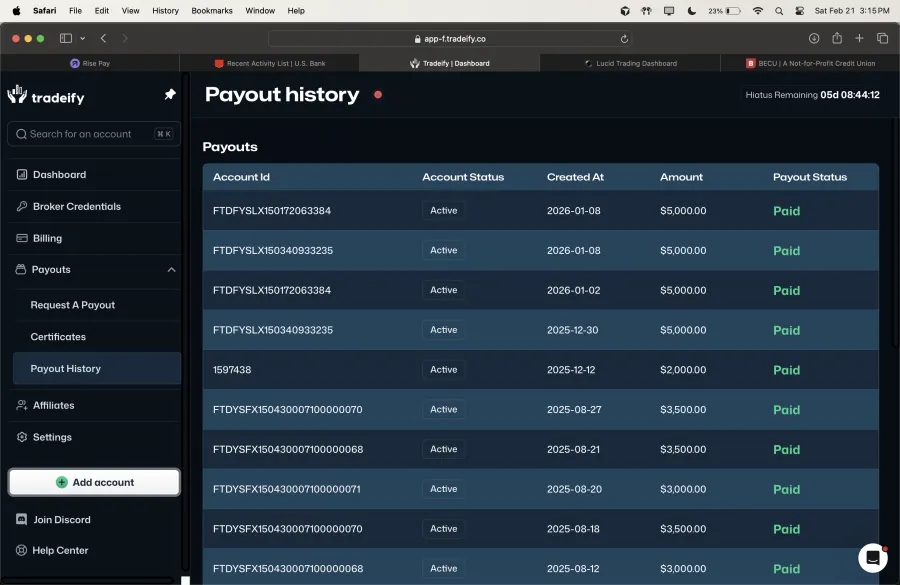Click the red dot beside Payout history
Screen dimensions: 900x585
click(x=378, y=95)
